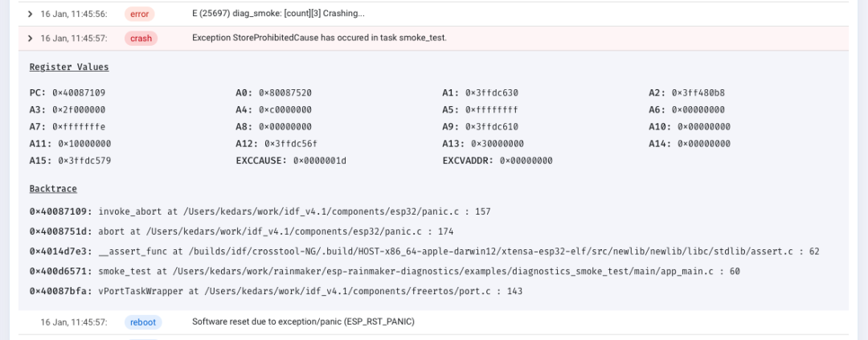Expand the error log entry chevron
868x340 pixels.
[30, 14]
